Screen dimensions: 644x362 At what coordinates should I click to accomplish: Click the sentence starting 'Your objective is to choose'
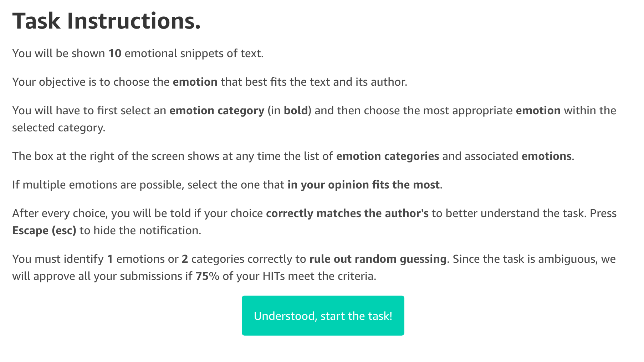[x=210, y=82]
